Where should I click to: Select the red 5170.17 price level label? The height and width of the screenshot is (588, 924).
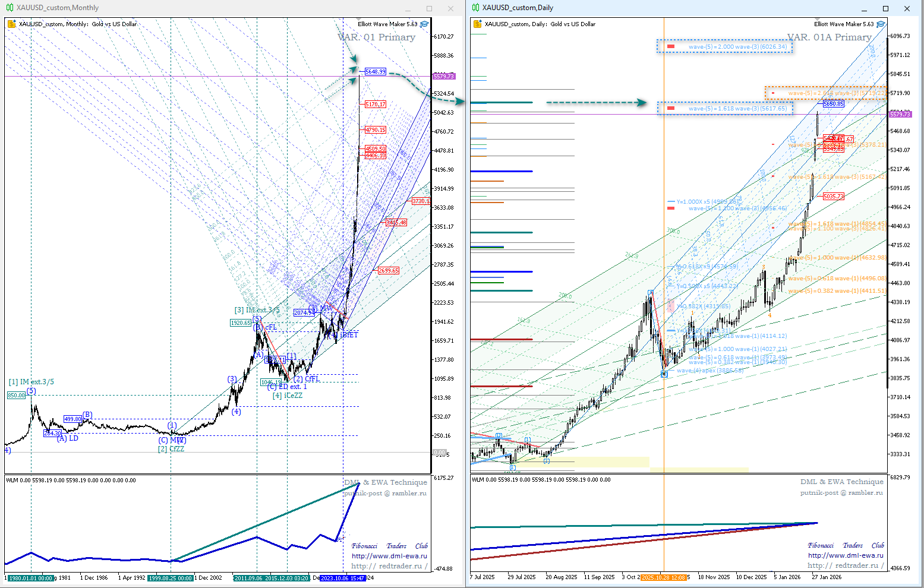coord(375,105)
